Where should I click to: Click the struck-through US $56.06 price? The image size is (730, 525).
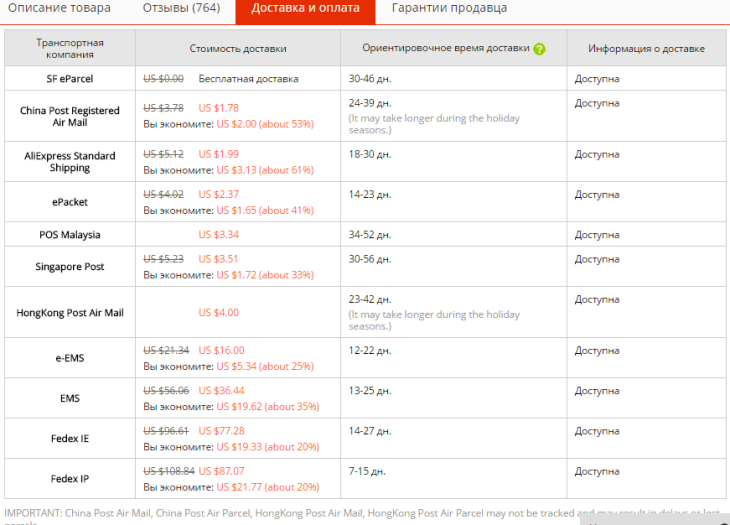[166, 390]
